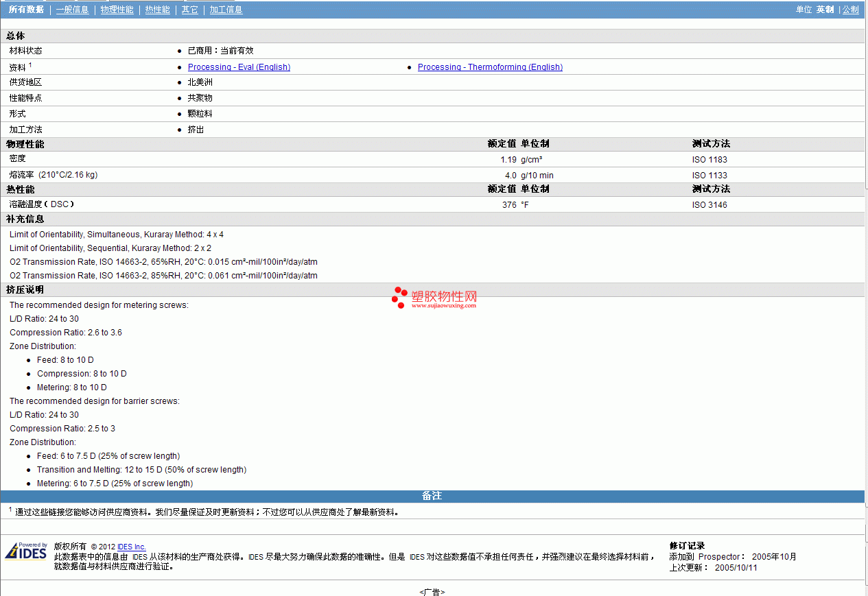Click the Powered by IDES logo
Screen dimensions: 868x596
[26, 551]
